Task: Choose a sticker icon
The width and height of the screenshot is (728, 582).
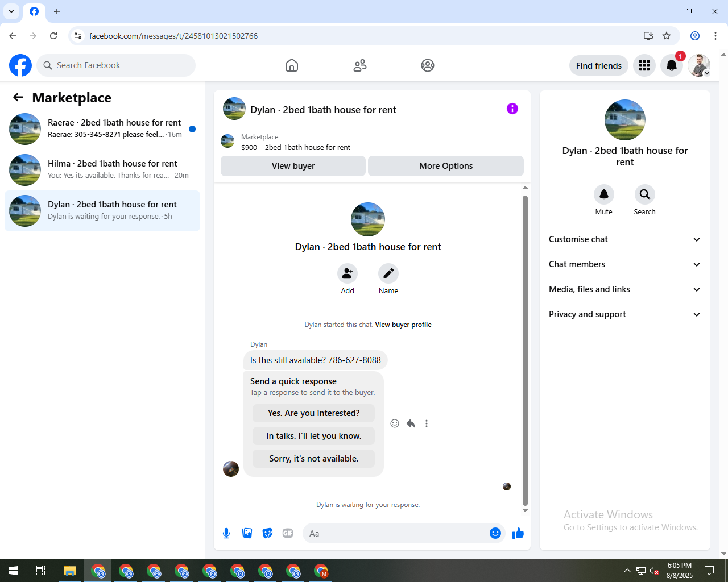Action: point(267,533)
